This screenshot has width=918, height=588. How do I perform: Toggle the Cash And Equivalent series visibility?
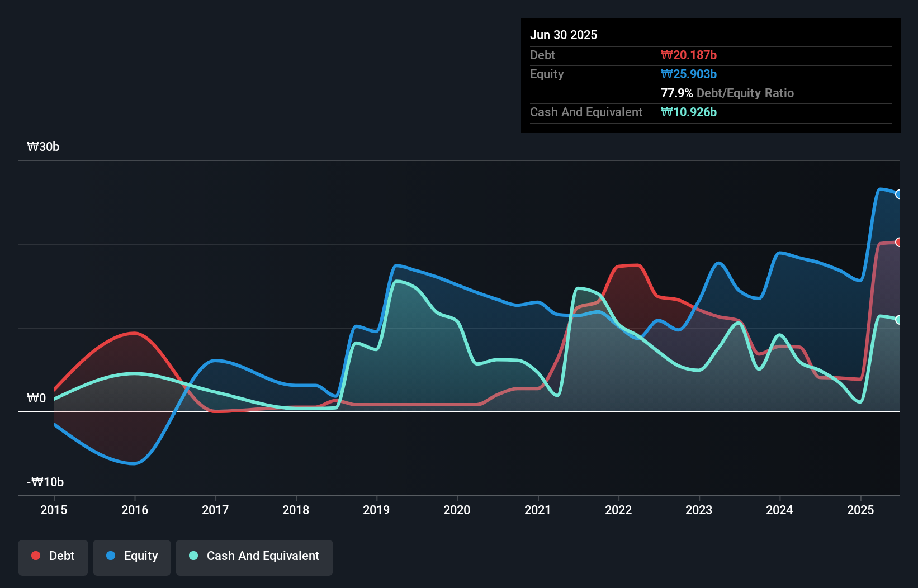[x=254, y=557]
